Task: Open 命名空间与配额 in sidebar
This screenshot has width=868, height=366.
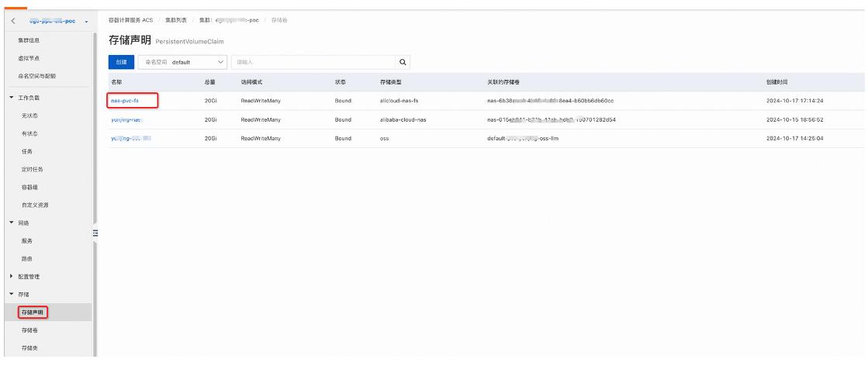Action: (x=37, y=76)
